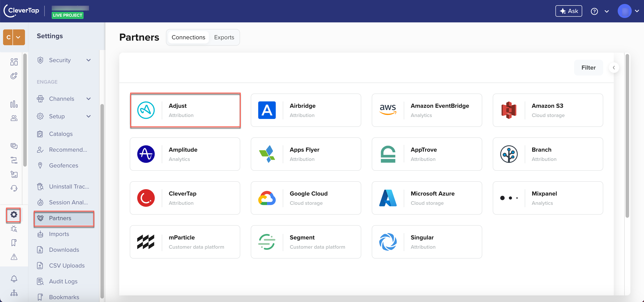Image resolution: width=644 pixels, height=302 pixels.
Task: Open the CleverTap attribution partner card
Action: (185, 198)
